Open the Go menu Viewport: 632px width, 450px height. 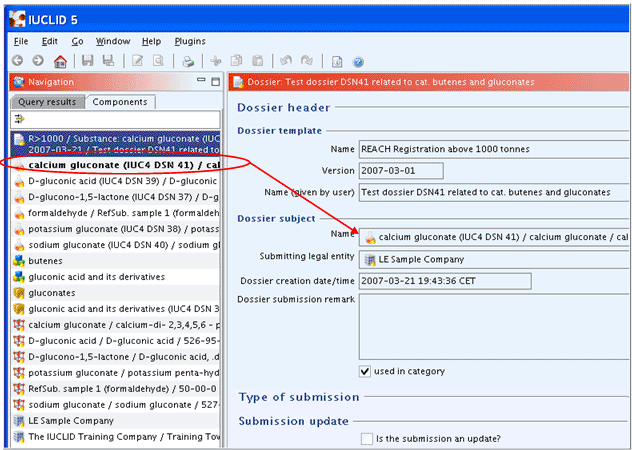[77, 41]
